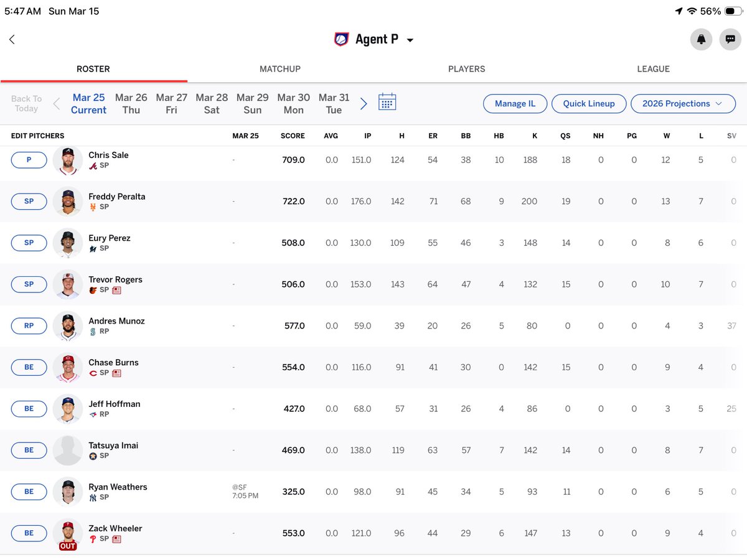This screenshot has height=560, width=747.
Task: Tap Freddy Peralta's SP slot button
Action: click(29, 201)
